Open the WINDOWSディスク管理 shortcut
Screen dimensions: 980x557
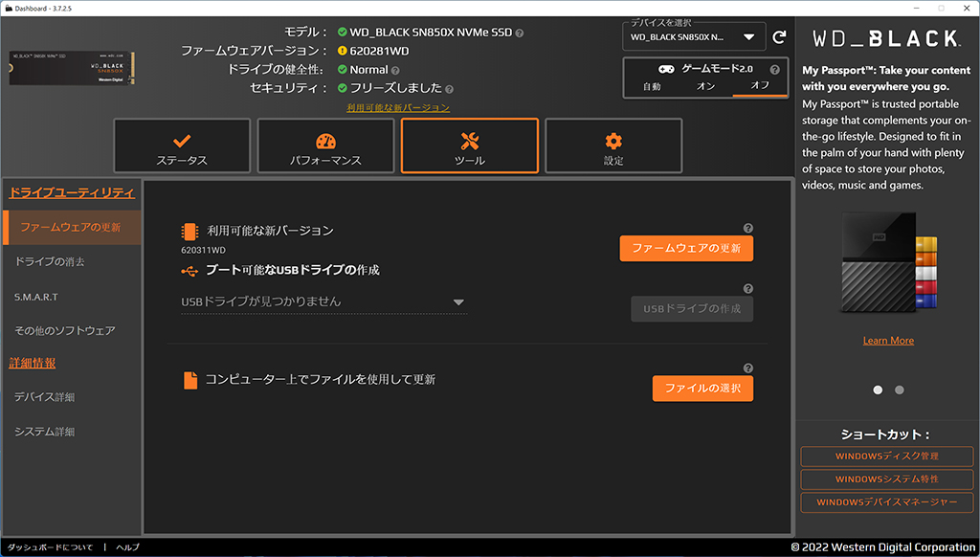(887, 457)
